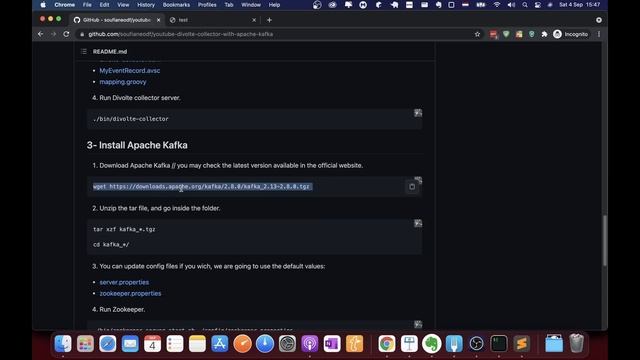
Task: Open Reminders from the dock
Action: pyautogui.click(x=175, y=344)
